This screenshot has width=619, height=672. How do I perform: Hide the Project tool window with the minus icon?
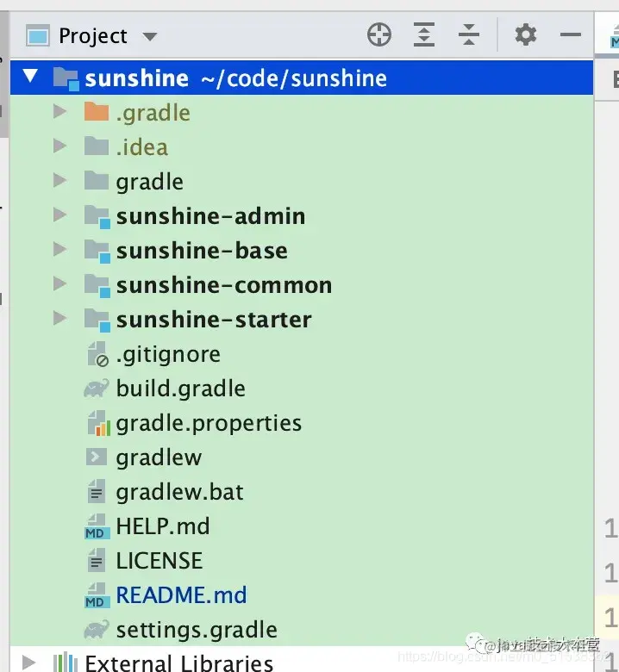pyautogui.click(x=571, y=34)
